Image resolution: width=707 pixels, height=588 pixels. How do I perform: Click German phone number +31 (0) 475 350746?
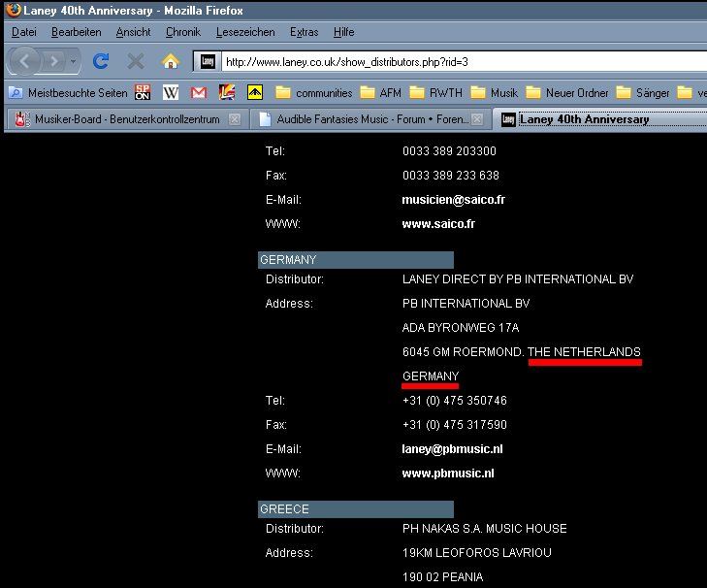[455, 401]
